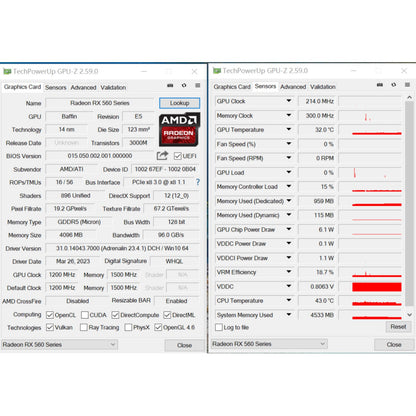Click the Lookup button

click(x=180, y=103)
